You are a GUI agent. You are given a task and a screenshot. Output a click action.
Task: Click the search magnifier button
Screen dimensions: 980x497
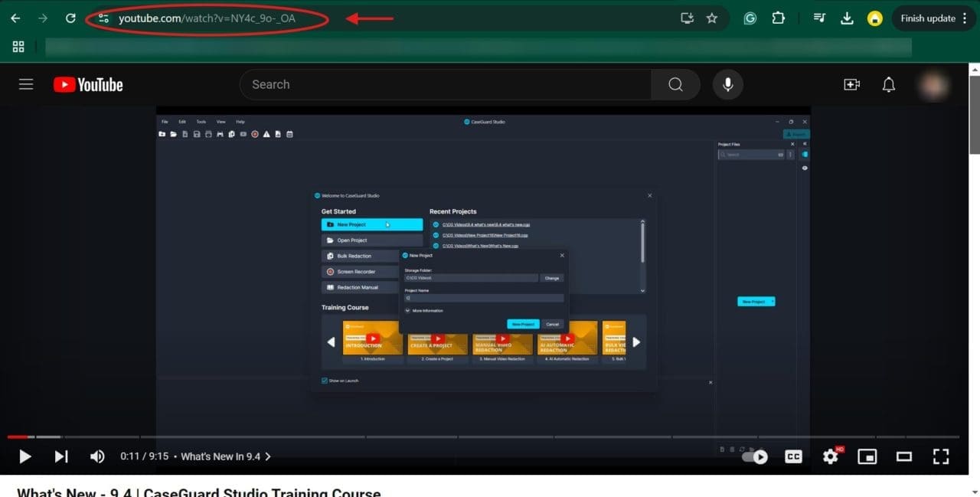click(x=675, y=85)
